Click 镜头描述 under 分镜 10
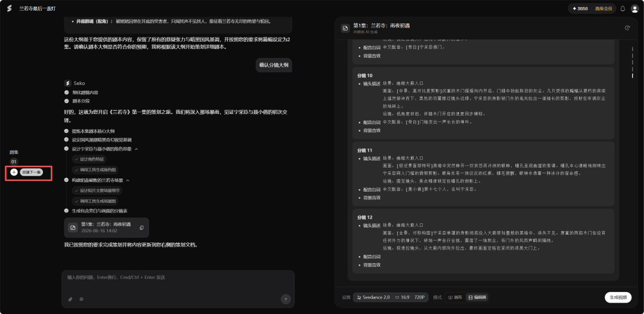Image resolution: width=644 pixels, height=314 pixels. click(371, 83)
